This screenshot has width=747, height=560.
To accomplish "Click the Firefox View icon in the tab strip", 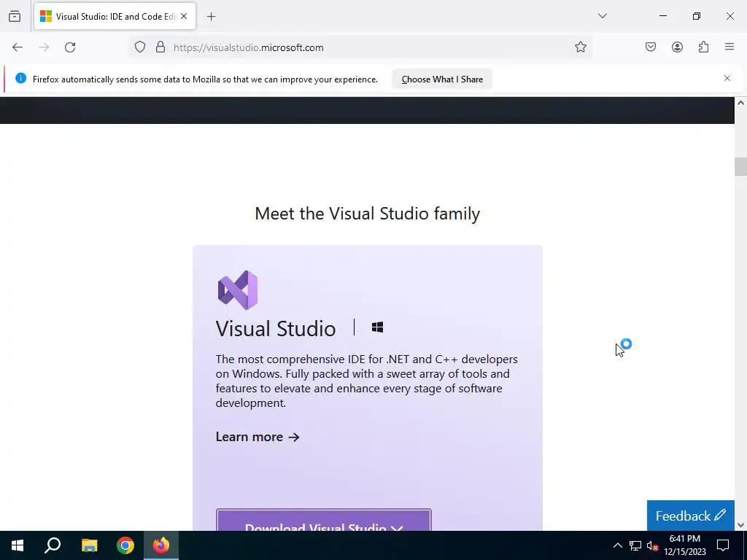I will 15,16.
